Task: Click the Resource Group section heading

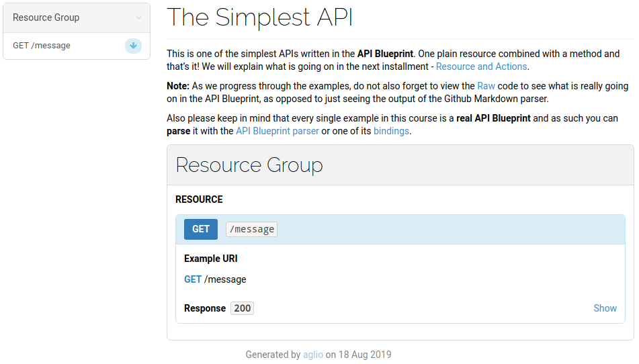Action: click(x=249, y=165)
